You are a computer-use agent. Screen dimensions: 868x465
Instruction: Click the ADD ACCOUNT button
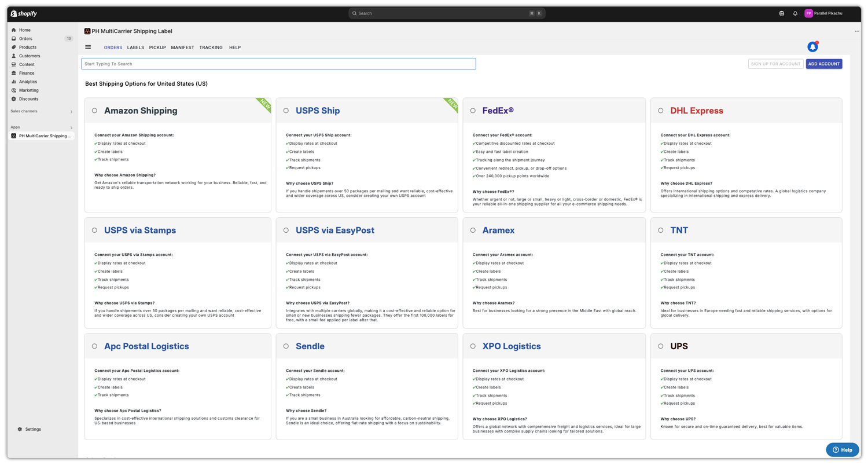(823, 64)
